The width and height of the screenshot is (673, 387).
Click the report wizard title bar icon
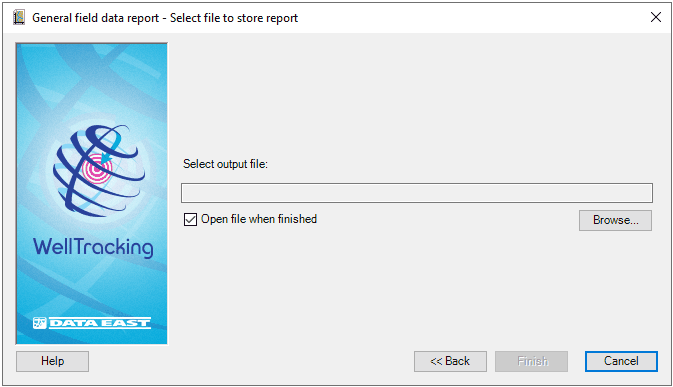point(19,18)
